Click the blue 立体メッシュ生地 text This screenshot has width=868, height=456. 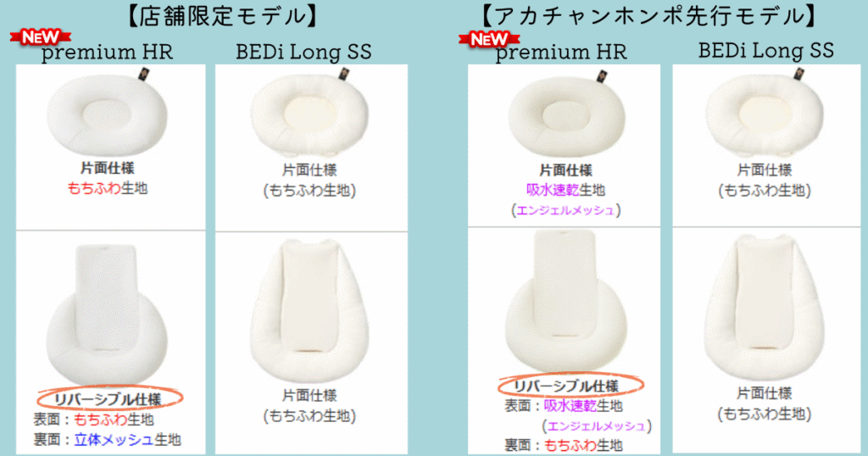[128, 440]
